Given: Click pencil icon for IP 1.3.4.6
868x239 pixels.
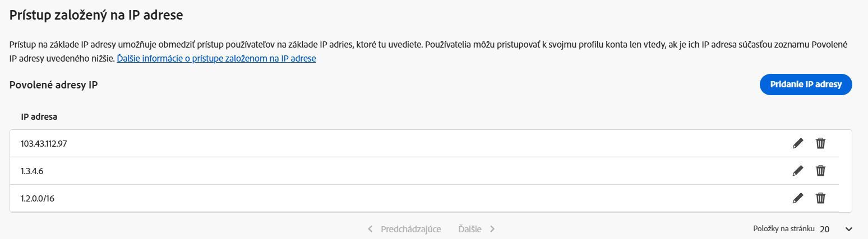Looking at the screenshot, I should [x=797, y=171].
